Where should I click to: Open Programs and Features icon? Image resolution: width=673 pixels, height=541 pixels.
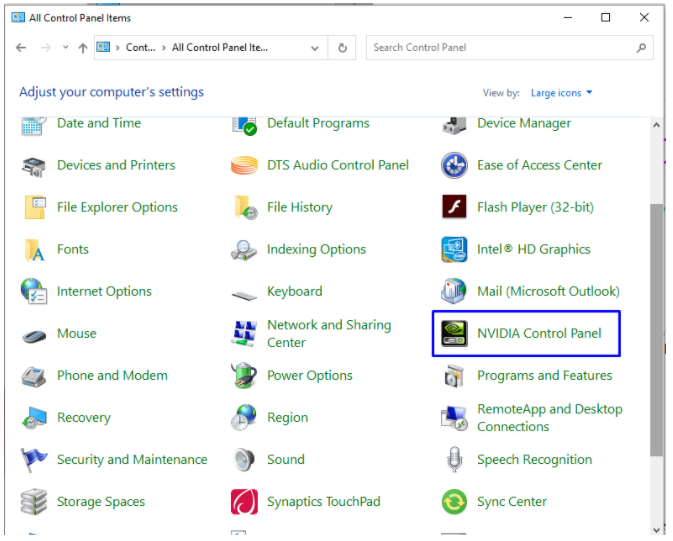tap(454, 377)
